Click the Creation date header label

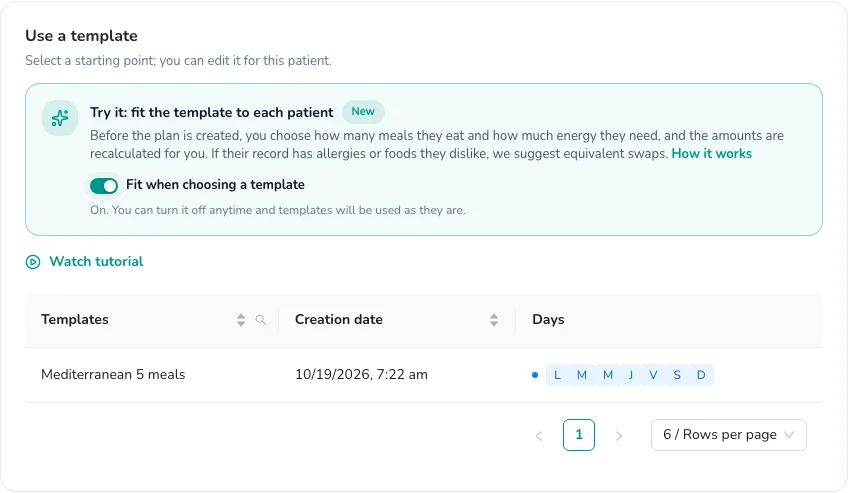(339, 319)
